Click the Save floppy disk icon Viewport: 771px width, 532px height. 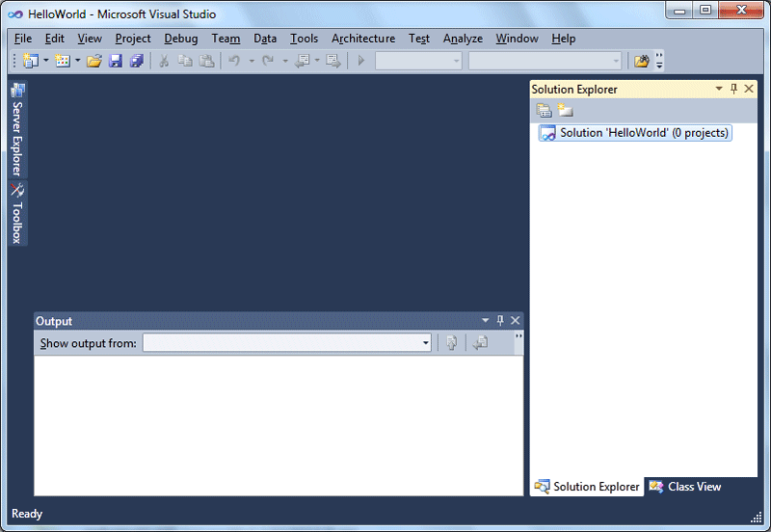tap(115, 61)
